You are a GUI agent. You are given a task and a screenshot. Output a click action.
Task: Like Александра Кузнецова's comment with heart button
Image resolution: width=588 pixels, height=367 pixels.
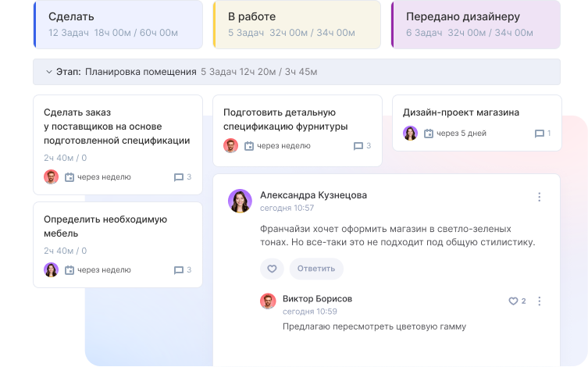click(272, 269)
